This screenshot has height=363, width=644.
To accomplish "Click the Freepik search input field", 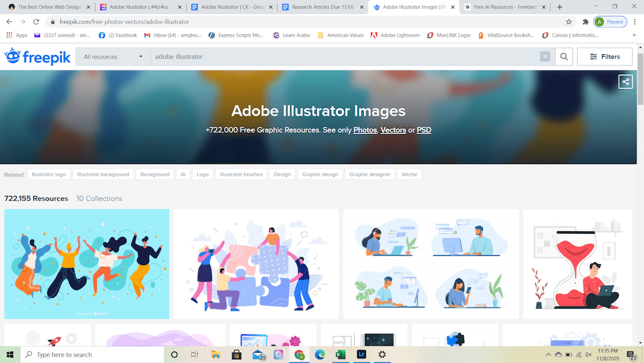I will [x=345, y=57].
